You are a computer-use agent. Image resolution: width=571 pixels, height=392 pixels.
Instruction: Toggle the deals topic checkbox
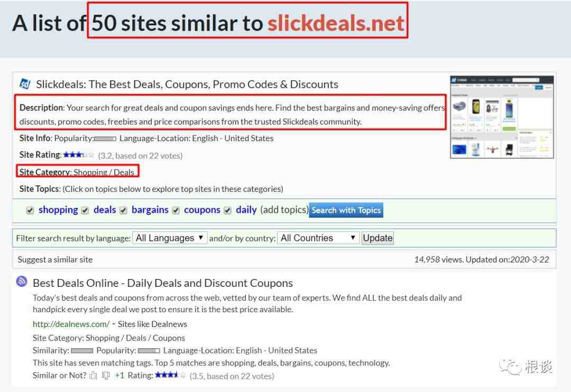(85, 210)
